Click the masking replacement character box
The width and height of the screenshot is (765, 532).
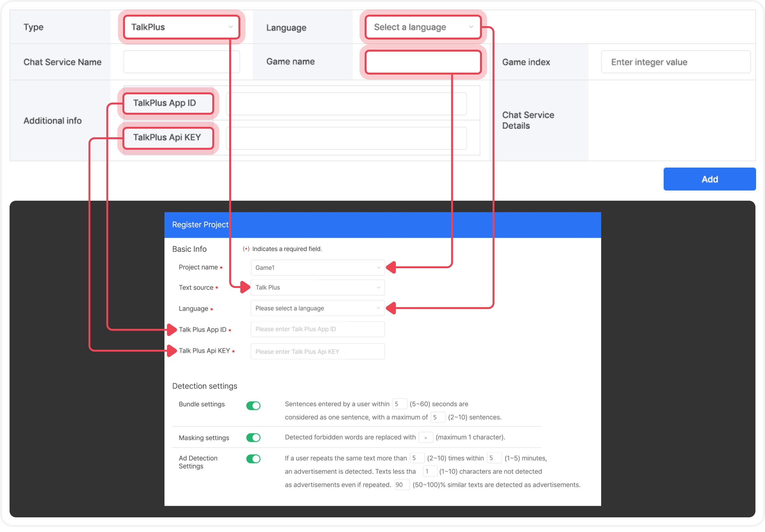[426, 437]
